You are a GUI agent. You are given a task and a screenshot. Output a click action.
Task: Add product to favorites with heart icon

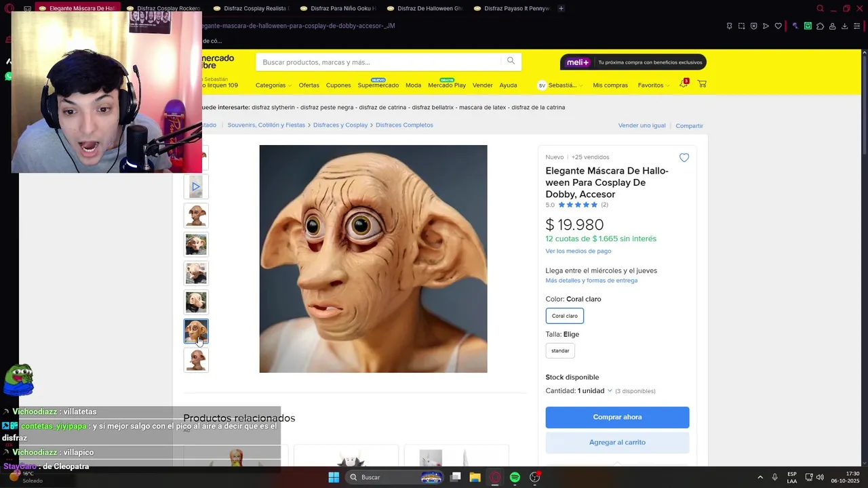[684, 158]
